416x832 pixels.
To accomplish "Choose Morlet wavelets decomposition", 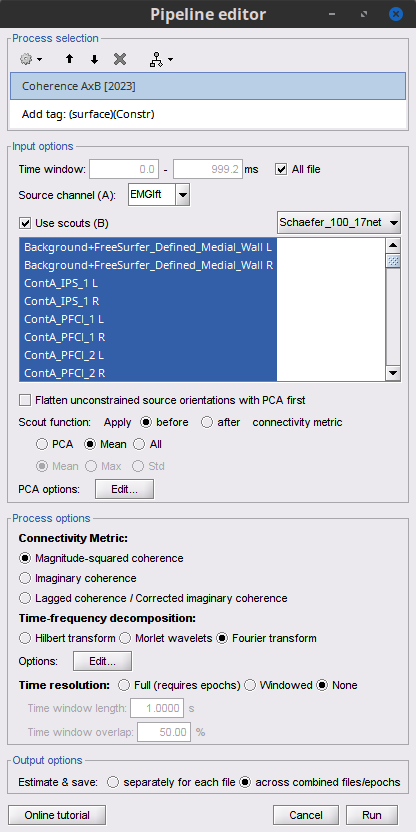I will 125,638.
